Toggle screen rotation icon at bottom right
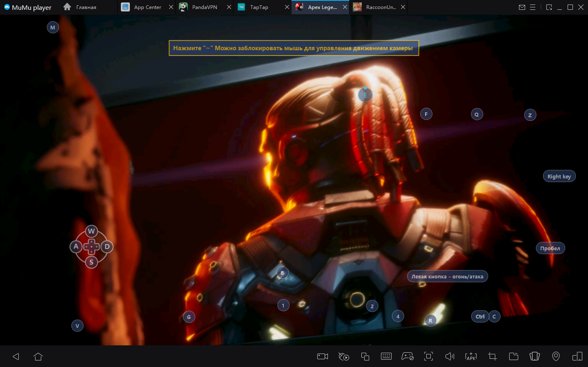The width and height of the screenshot is (588, 367). (577, 356)
